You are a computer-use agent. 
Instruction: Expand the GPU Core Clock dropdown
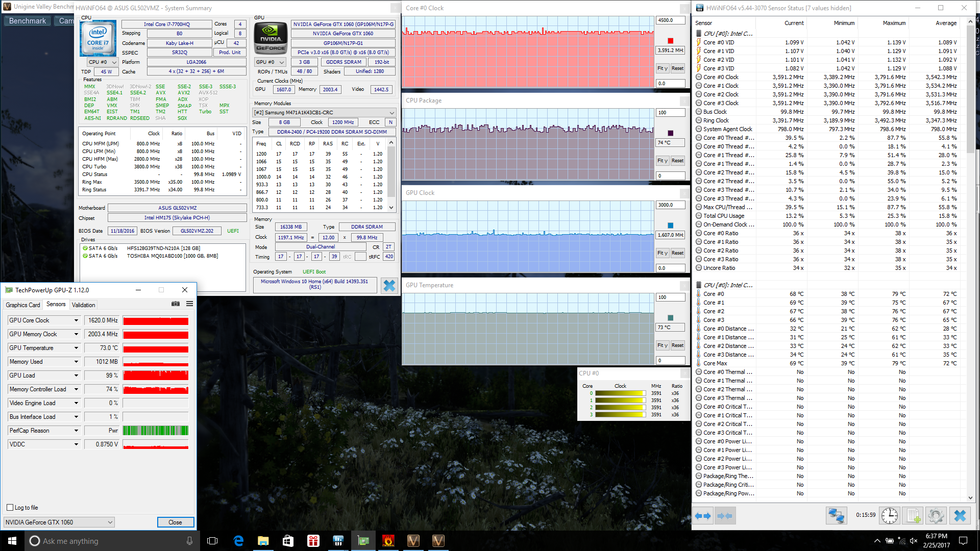pyautogui.click(x=76, y=320)
